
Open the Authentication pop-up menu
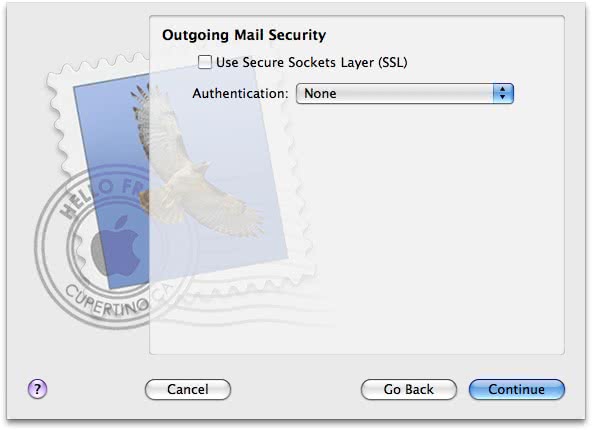point(405,93)
